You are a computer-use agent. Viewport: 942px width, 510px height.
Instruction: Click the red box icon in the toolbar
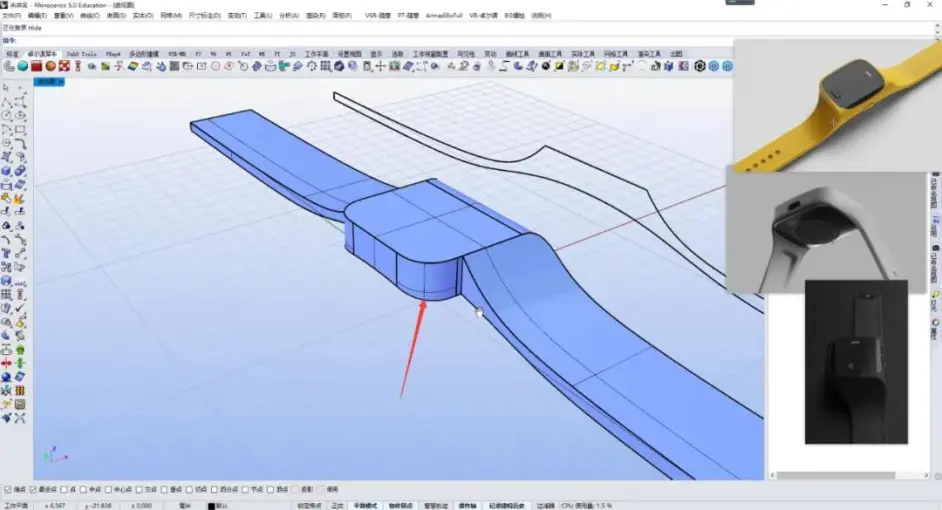point(37,66)
